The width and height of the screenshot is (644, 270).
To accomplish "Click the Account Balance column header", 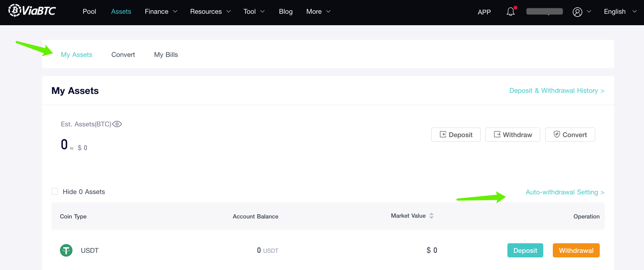I will point(256,216).
